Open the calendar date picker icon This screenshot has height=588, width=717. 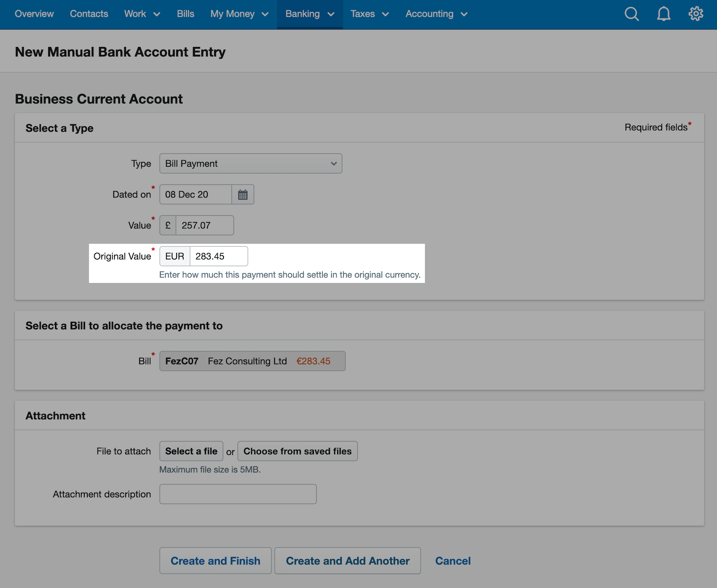coord(243,194)
